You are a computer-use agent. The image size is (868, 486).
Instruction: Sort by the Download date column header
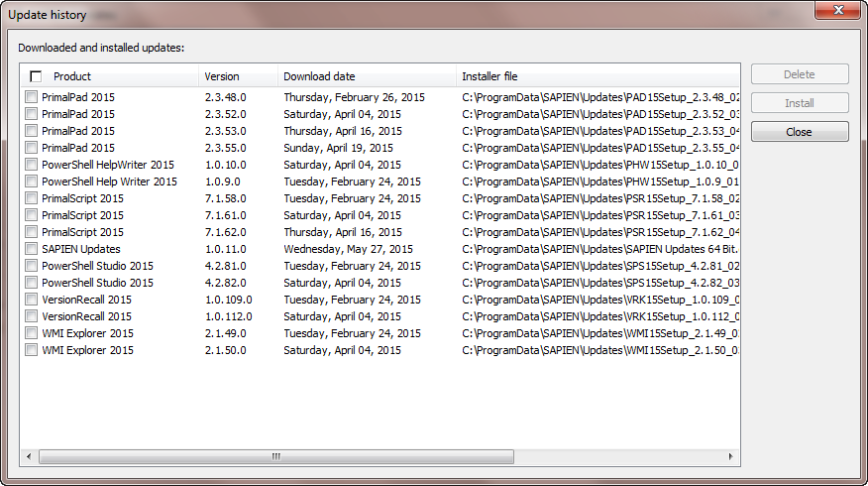point(367,76)
